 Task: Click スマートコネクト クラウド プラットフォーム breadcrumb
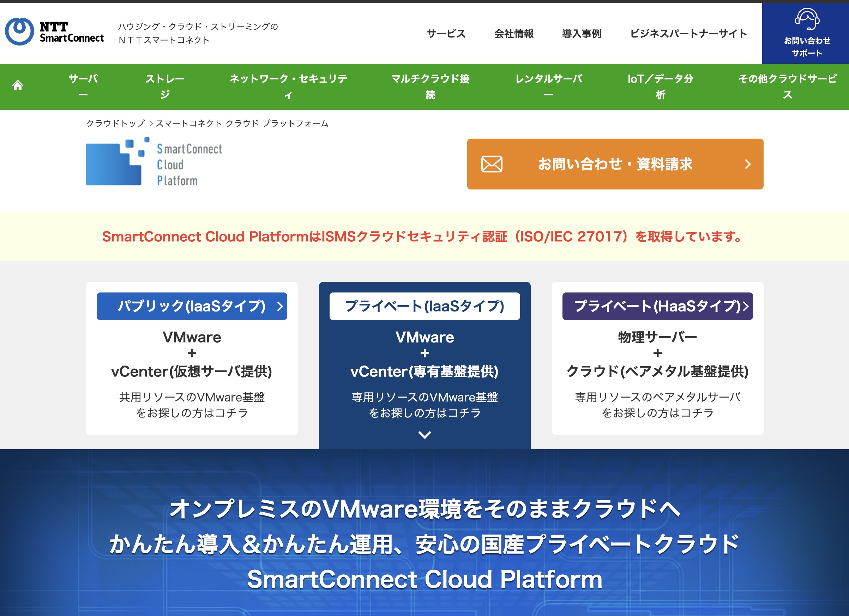coord(242,123)
